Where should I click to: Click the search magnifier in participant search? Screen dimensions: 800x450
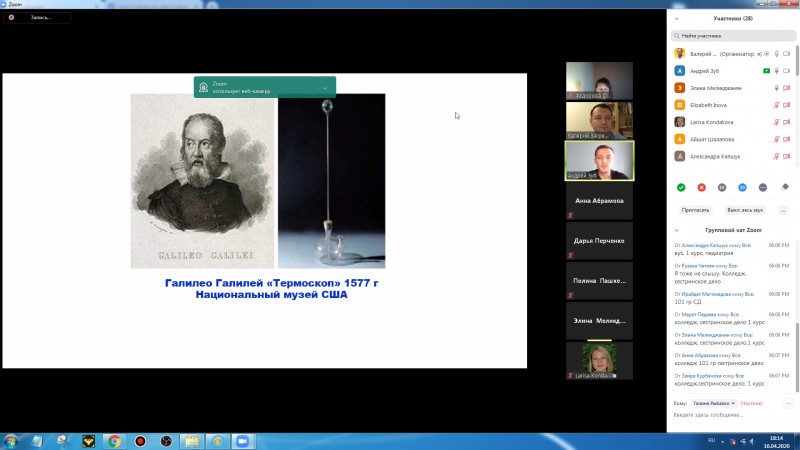point(677,36)
